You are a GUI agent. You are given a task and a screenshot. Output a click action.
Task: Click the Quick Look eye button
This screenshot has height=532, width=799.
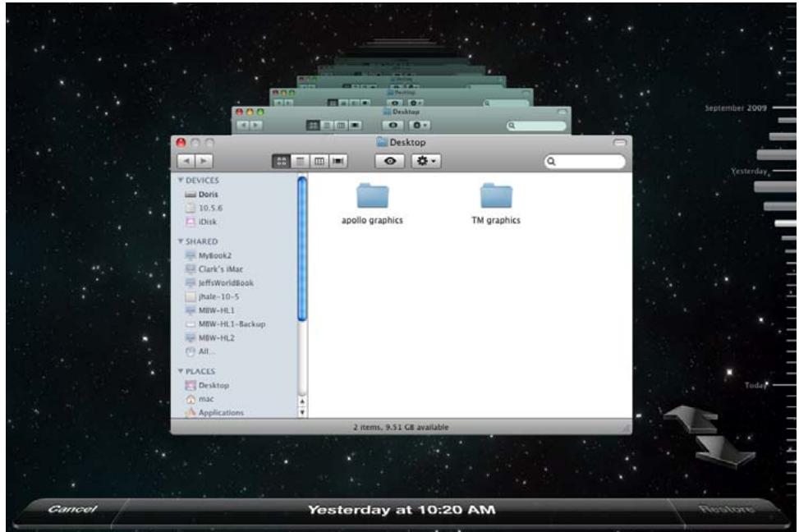pos(390,161)
